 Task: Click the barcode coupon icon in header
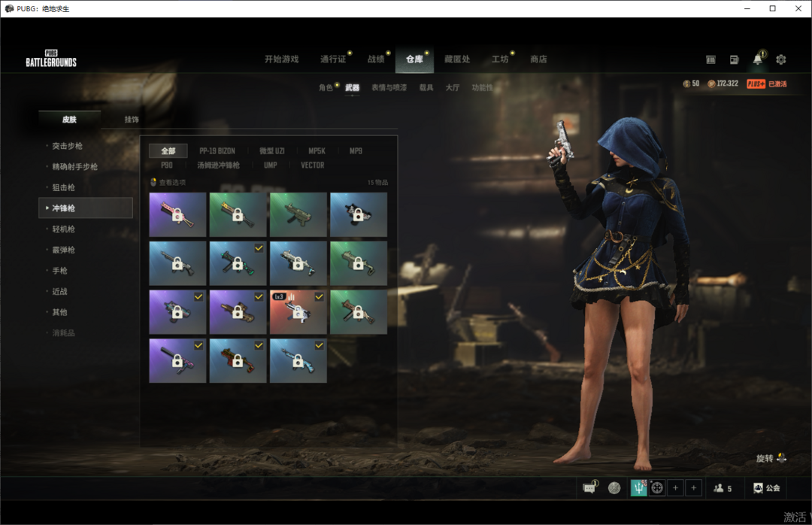(710, 59)
